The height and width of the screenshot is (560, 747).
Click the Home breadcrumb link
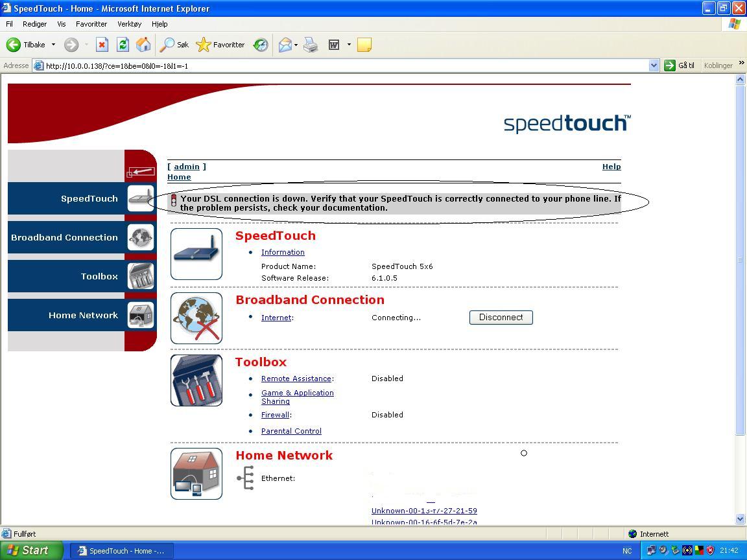(179, 177)
